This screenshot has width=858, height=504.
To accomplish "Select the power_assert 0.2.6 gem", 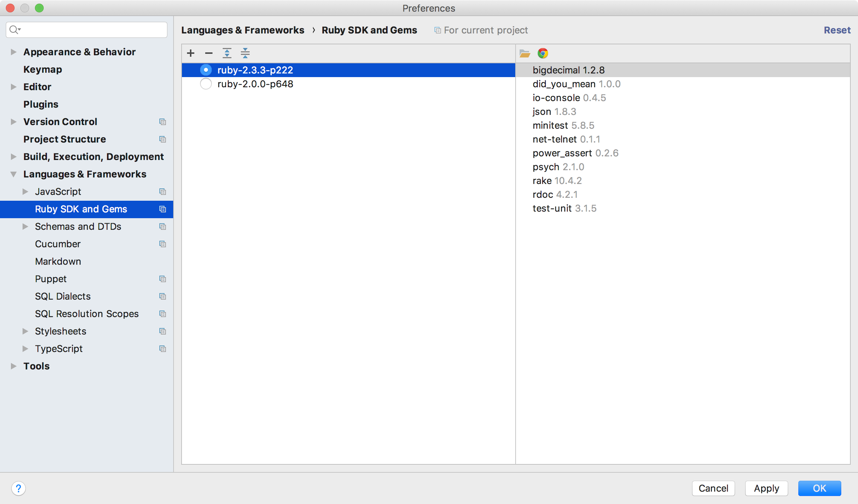I will 683,153.
